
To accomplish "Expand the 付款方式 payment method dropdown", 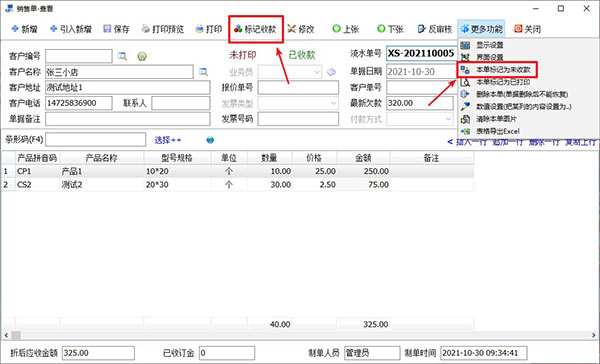I will click(448, 119).
